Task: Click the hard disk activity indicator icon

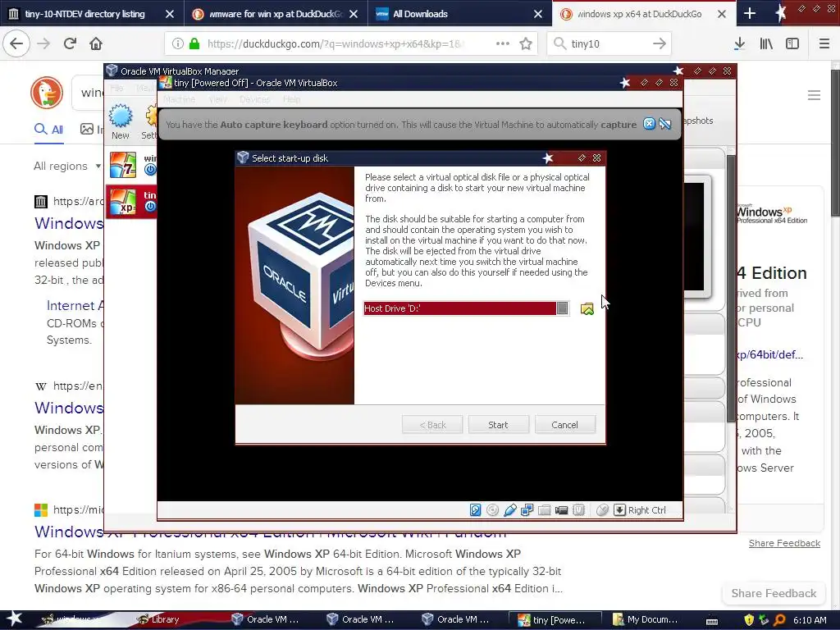Action: click(475, 510)
